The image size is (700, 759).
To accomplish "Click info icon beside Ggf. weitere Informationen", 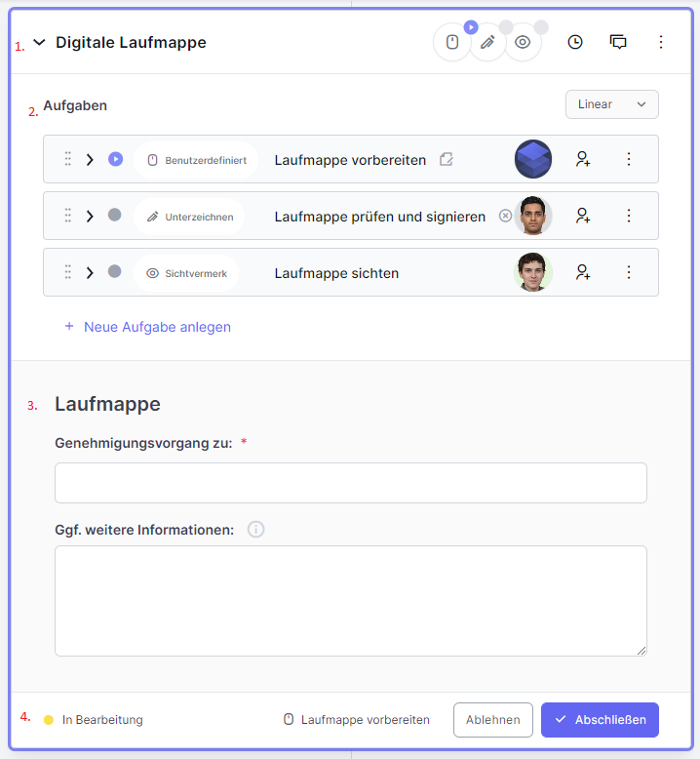I will 255,529.
